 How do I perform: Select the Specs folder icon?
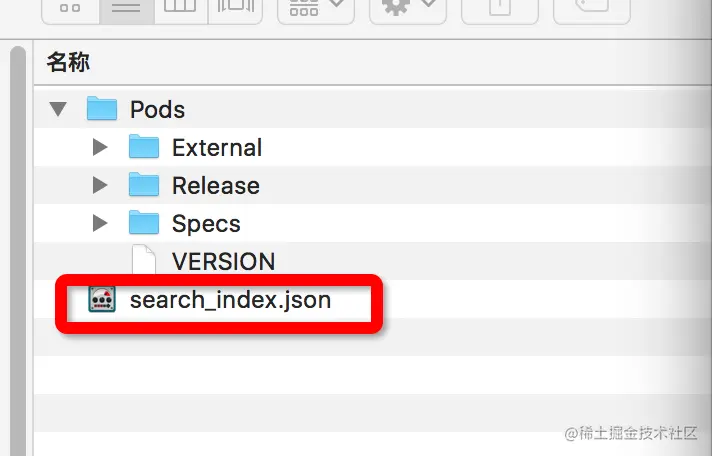[144, 223]
